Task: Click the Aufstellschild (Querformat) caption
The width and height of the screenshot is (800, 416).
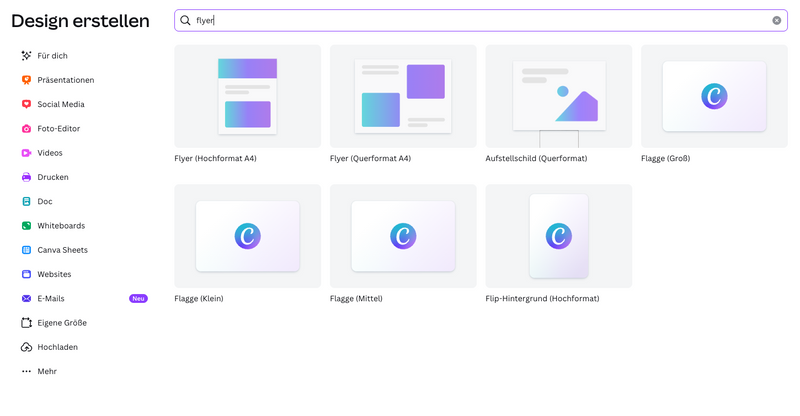Action: point(536,158)
